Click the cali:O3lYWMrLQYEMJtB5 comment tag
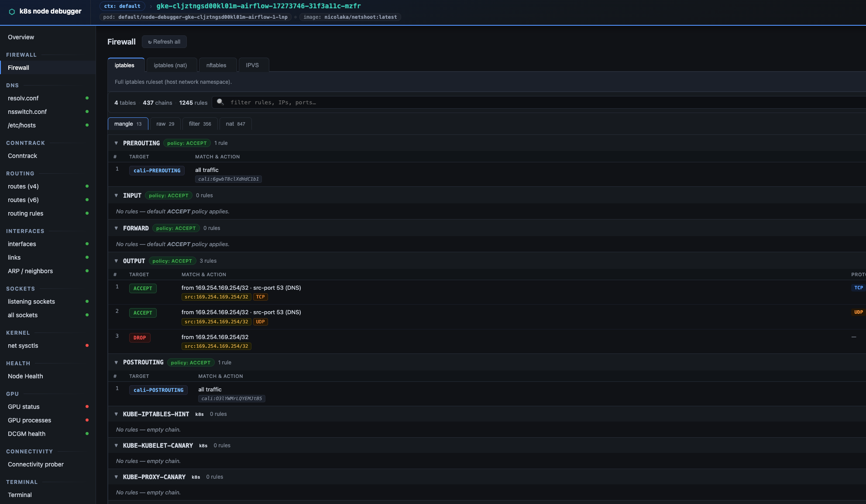Viewport: 866px width, 504px height. (x=232, y=398)
